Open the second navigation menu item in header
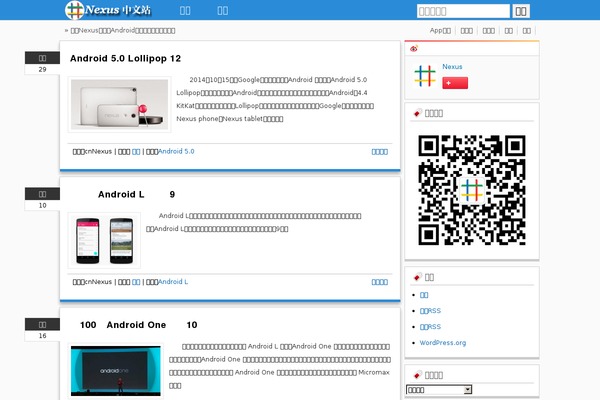This screenshot has height=400, width=600. tap(223, 11)
